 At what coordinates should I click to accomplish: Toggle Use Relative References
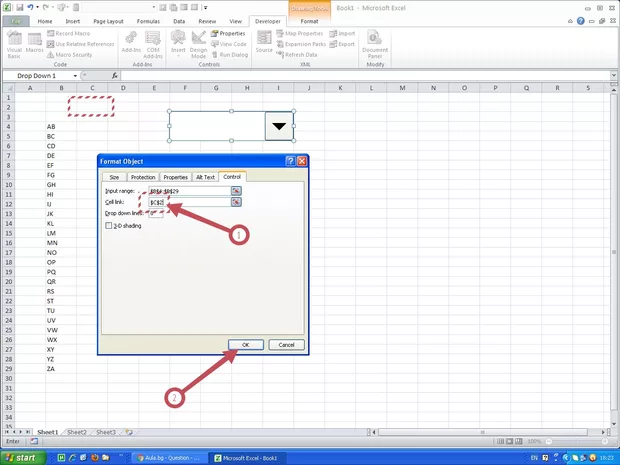click(x=81, y=44)
